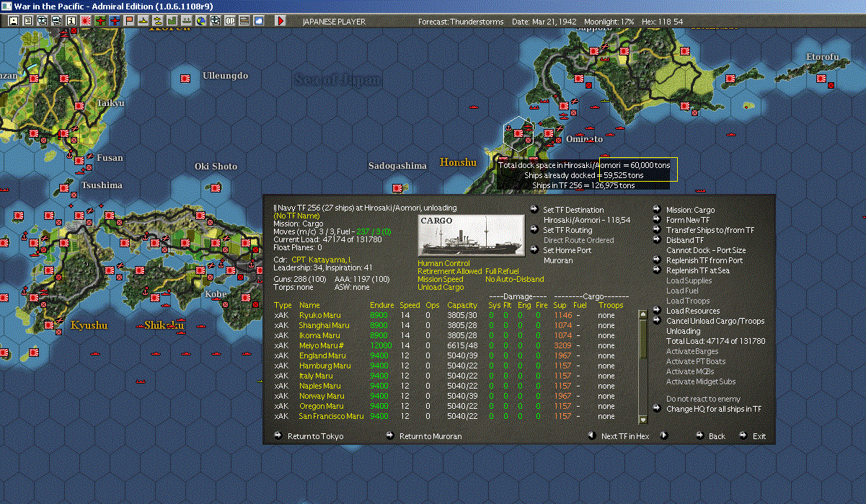Click (No TF Name) label
Viewport: 866px width, 504px height.
[298, 215]
